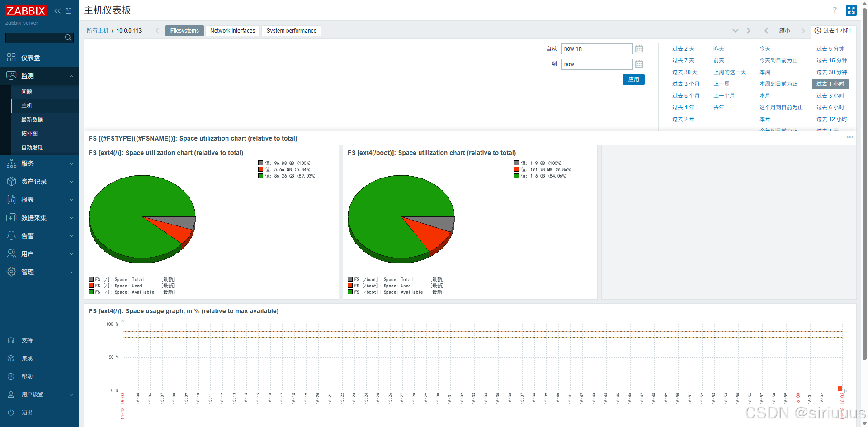Click the sidebar search input box
The width and height of the screenshot is (868, 427).
(39, 38)
